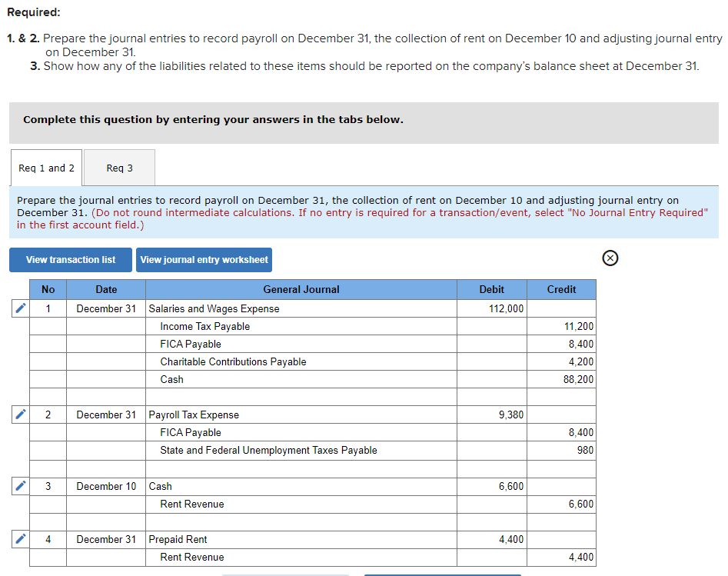Click State and Federal Unemployment Taxes Payable
This screenshot has height=576, width=728.
click(x=301, y=450)
